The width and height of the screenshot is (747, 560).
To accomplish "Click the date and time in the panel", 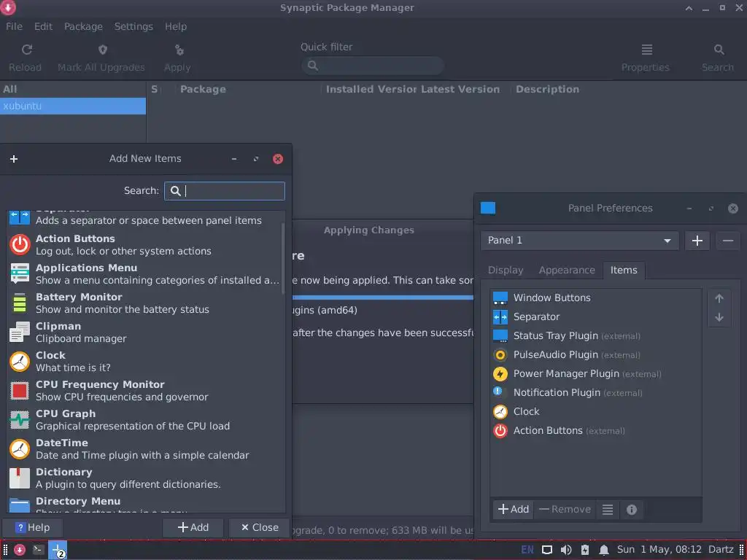I will [659, 550].
